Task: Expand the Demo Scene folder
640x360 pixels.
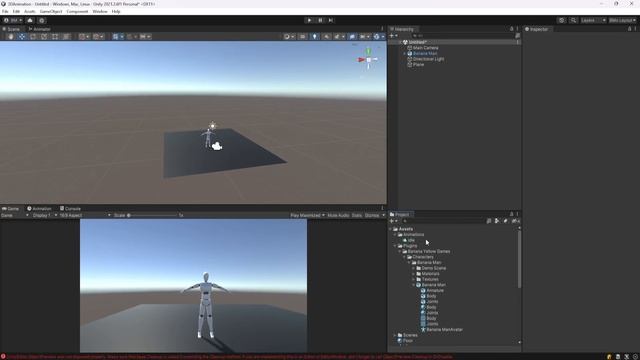Action: [x=413, y=268]
